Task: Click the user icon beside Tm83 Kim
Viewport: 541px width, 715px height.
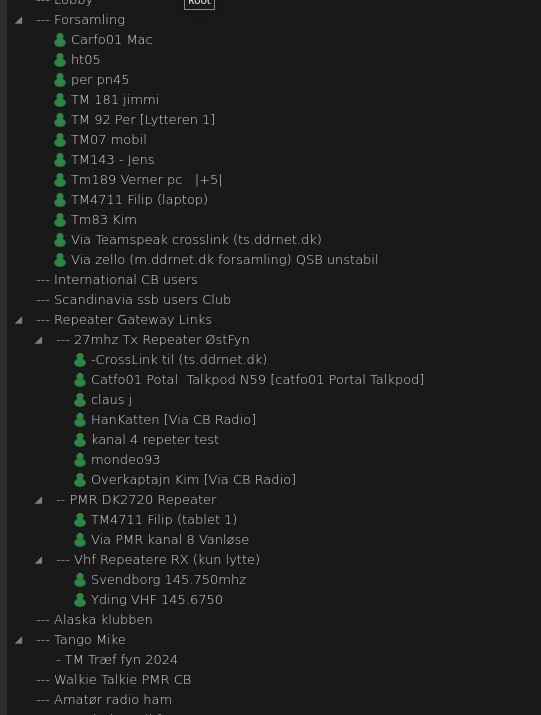Action: coord(60,220)
